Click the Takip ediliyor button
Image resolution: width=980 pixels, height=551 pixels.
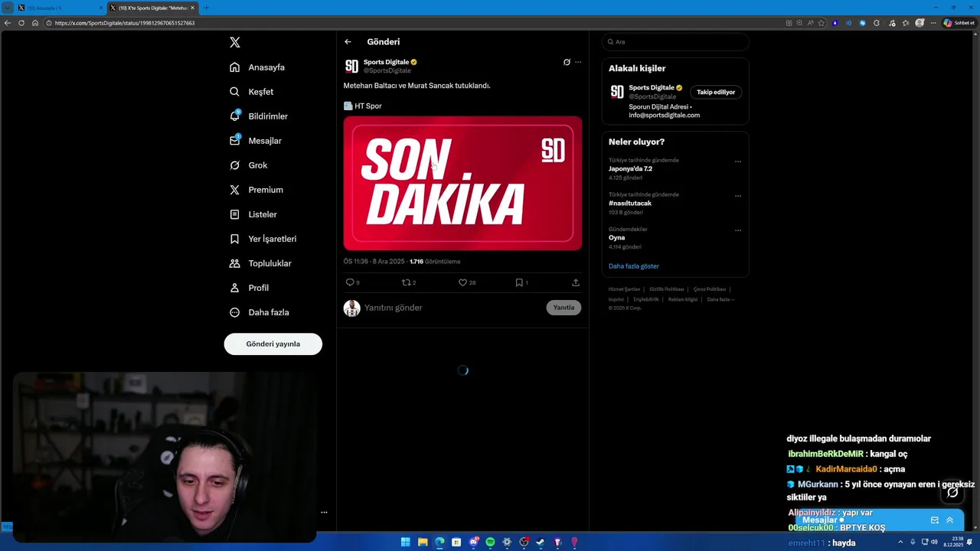(716, 92)
